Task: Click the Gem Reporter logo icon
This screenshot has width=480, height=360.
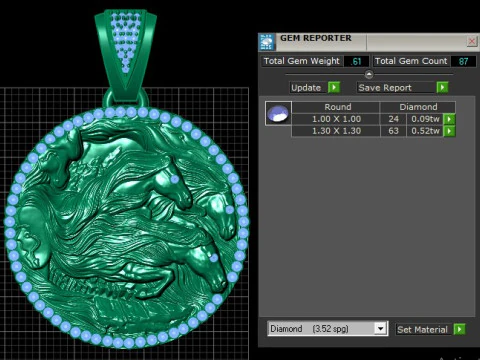Action: point(266,42)
